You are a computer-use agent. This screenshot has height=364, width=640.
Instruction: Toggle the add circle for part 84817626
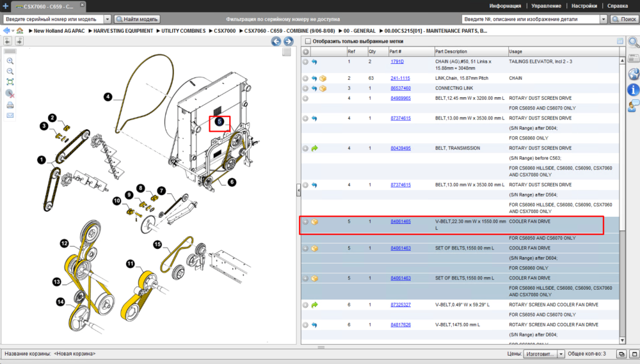tap(305, 325)
